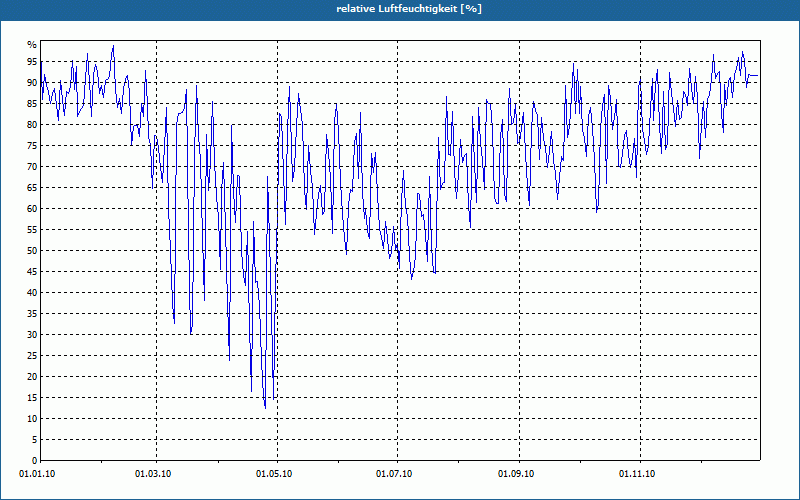Click the y-axis value 45
The width and height of the screenshot is (800, 500).
(32, 271)
